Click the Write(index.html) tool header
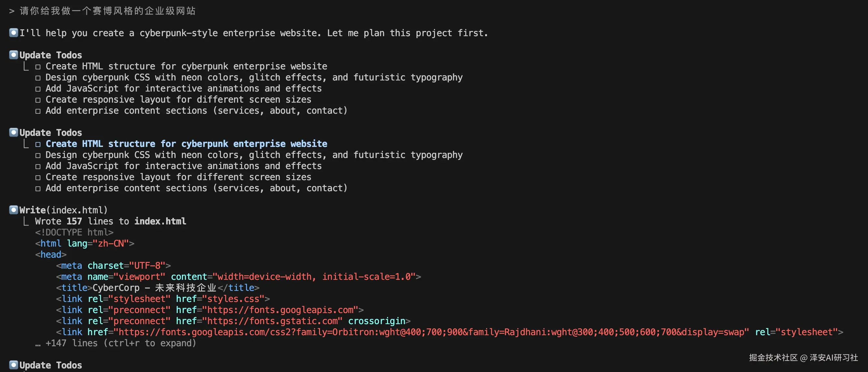The height and width of the screenshot is (372, 868). pyautogui.click(x=63, y=210)
